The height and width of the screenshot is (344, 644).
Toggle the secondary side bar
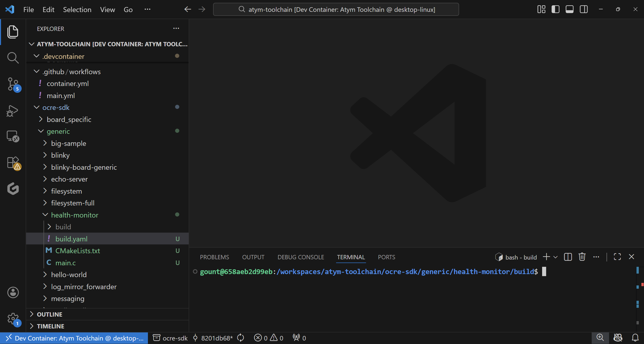[583, 9]
